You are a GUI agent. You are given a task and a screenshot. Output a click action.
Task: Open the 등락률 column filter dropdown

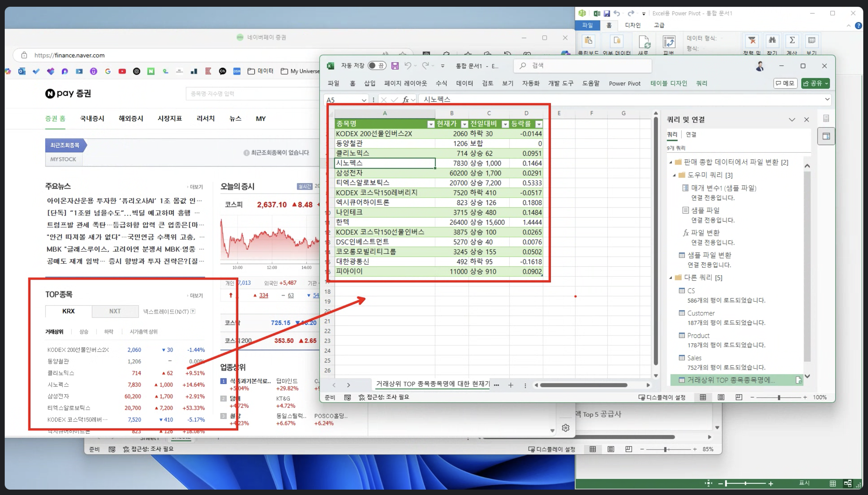pyautogui.click(x=539, y=124)
